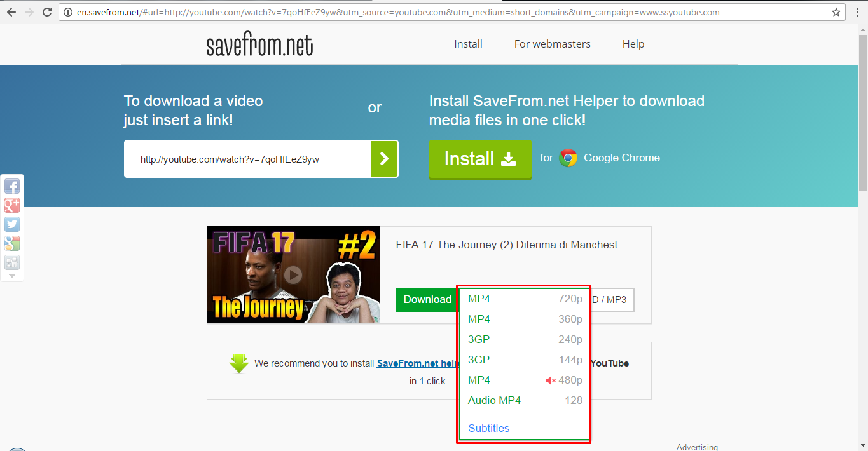The image size is (868, 451).
Task: Click the browser back arrow
Action: pos(11,12)
